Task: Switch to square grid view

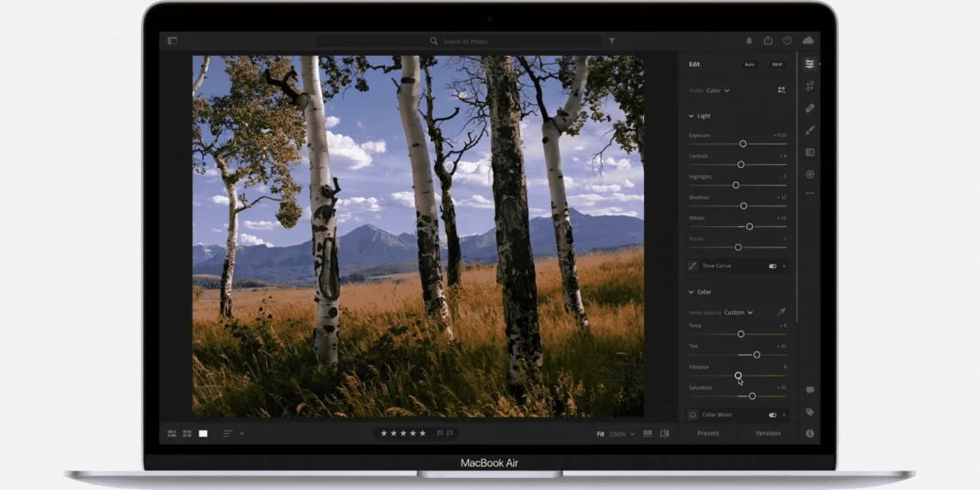Action: pos(187,433)
